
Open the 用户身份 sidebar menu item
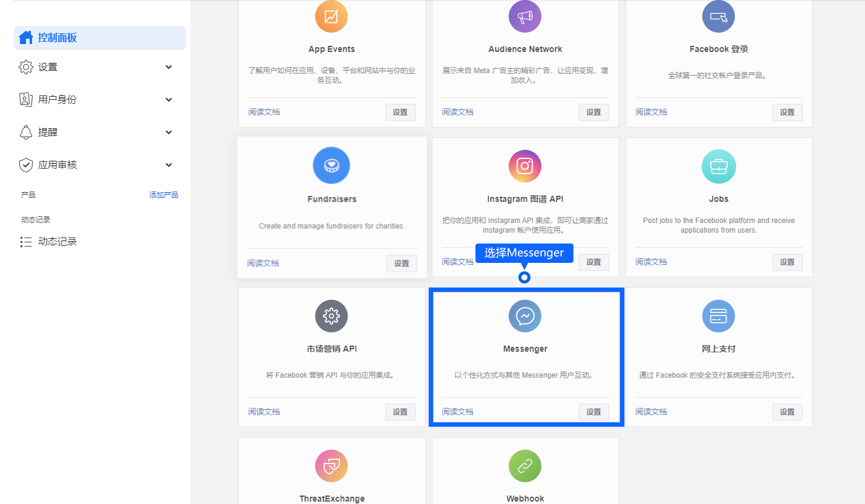(100, 100)
